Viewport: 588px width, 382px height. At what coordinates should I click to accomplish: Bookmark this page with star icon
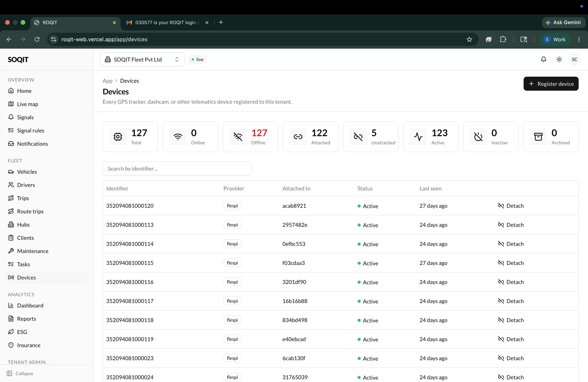click(x=469, y=39)
